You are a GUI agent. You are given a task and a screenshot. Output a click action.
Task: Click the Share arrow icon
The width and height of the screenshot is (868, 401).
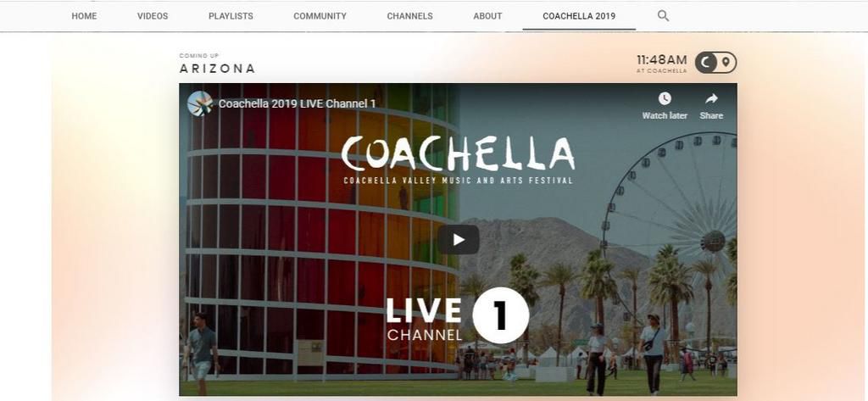click(711, 98)
